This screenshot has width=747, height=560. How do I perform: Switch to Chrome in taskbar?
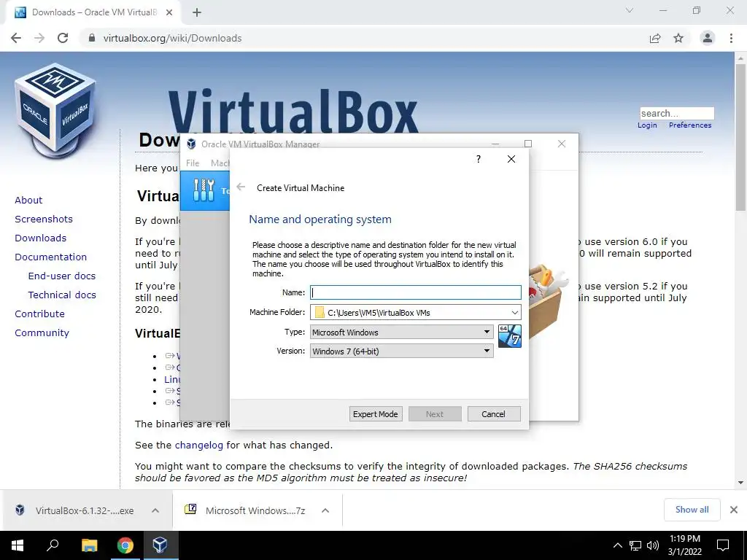[x=125, y=545]
